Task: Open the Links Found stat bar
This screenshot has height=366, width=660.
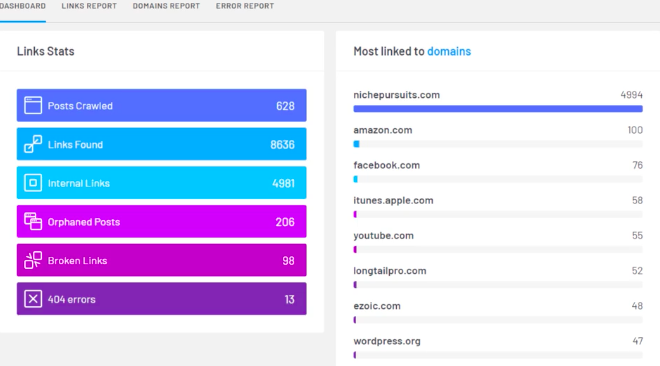Action: (x=162, y=144)
